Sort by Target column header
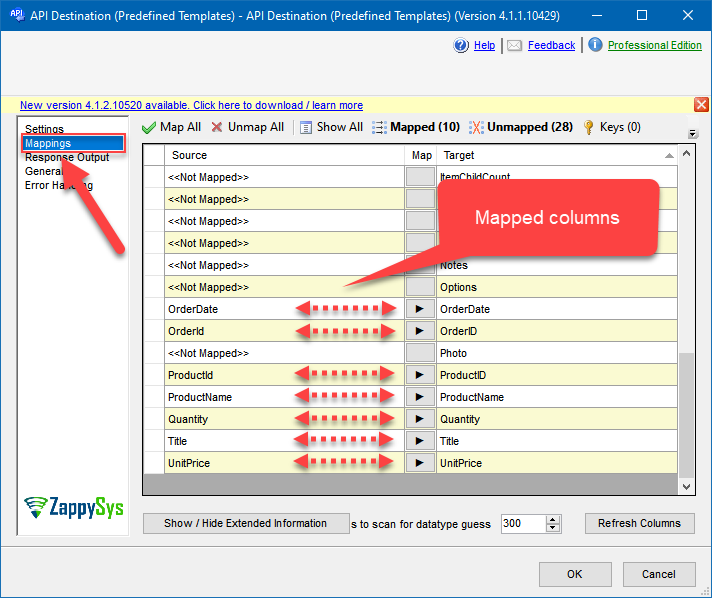712x598 pixels. tap(557, 155)
